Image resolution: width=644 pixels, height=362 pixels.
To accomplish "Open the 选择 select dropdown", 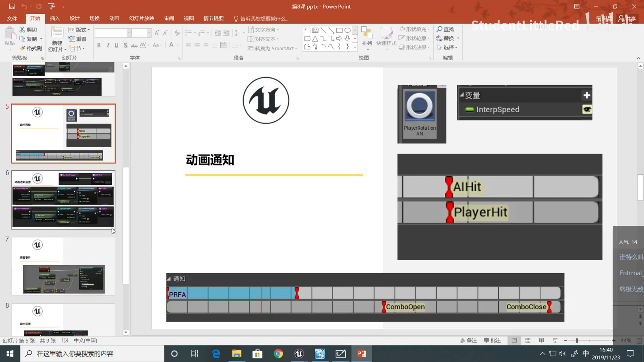I will click(x=447, y=47).
